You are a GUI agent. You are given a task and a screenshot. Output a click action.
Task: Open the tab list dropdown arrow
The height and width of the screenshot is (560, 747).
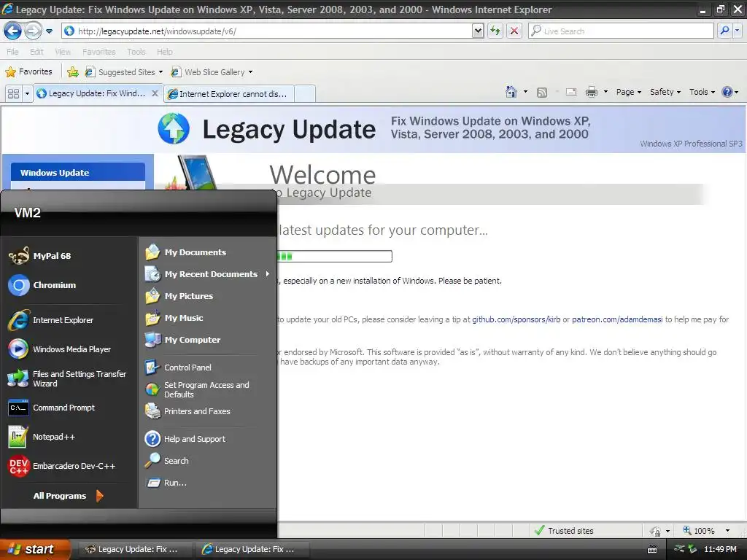27,93
